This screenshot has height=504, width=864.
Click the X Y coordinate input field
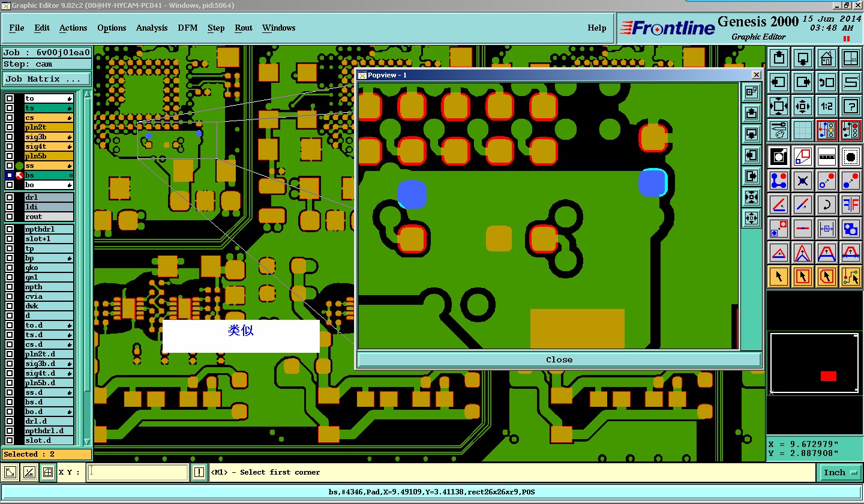tap(138, 473)
